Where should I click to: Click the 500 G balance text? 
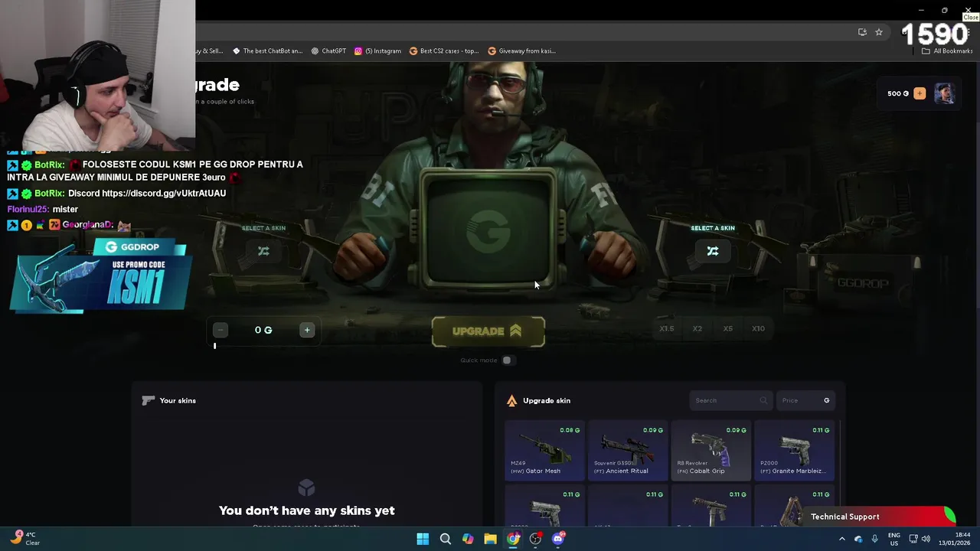(x=898, y=93)
